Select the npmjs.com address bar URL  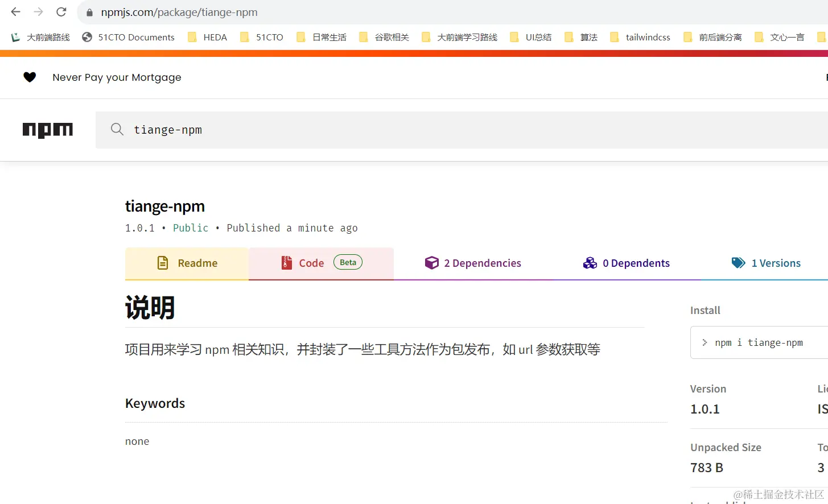tap(179, 13)
